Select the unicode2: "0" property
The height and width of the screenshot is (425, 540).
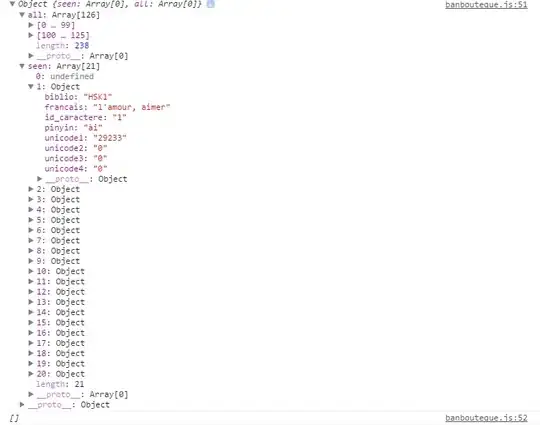[x=76, y=148]
